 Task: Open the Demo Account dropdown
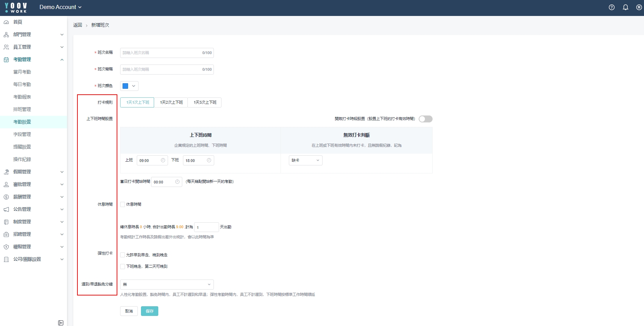tap(60, 7)
